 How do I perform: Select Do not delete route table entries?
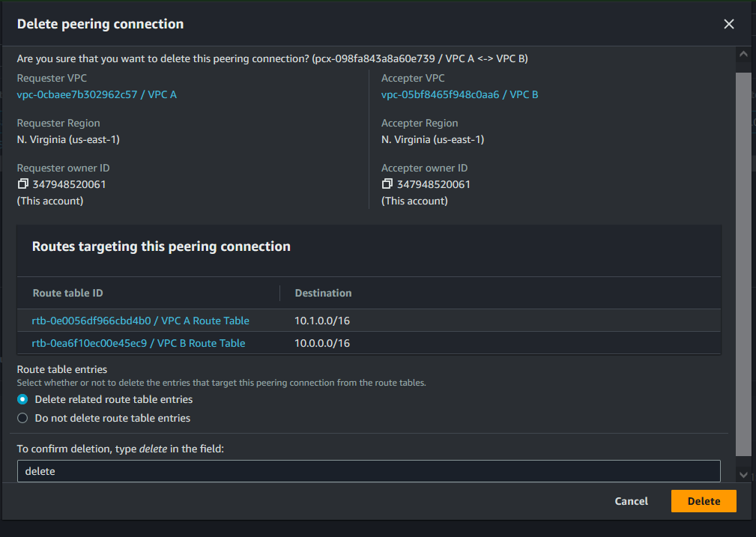(x=22, y=418)
